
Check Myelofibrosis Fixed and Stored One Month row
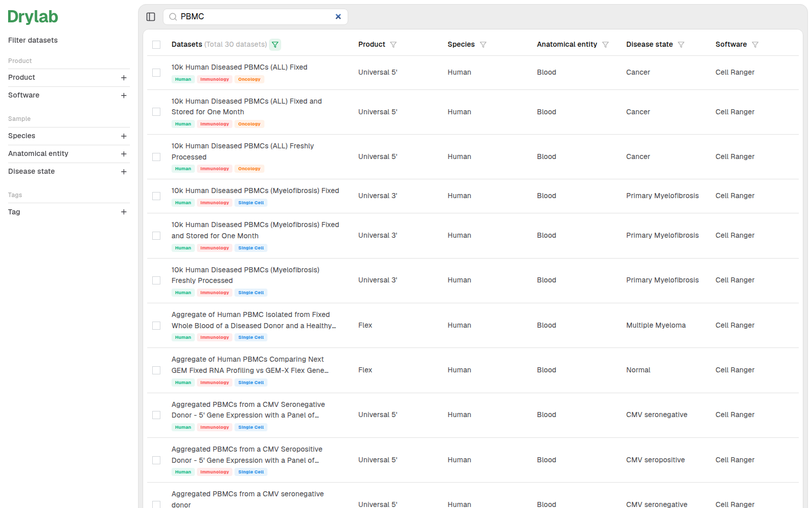(156, 236)
